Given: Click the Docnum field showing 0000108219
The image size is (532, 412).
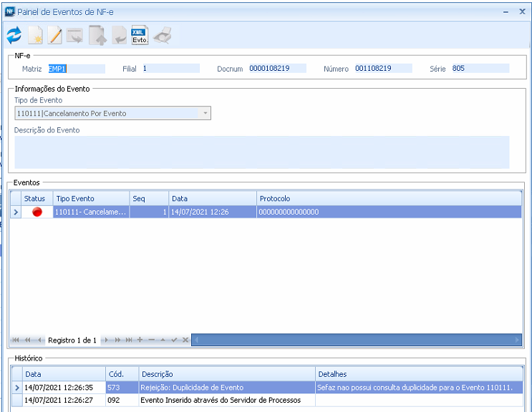Looking at the screenshot, I should tap(277, 69).
